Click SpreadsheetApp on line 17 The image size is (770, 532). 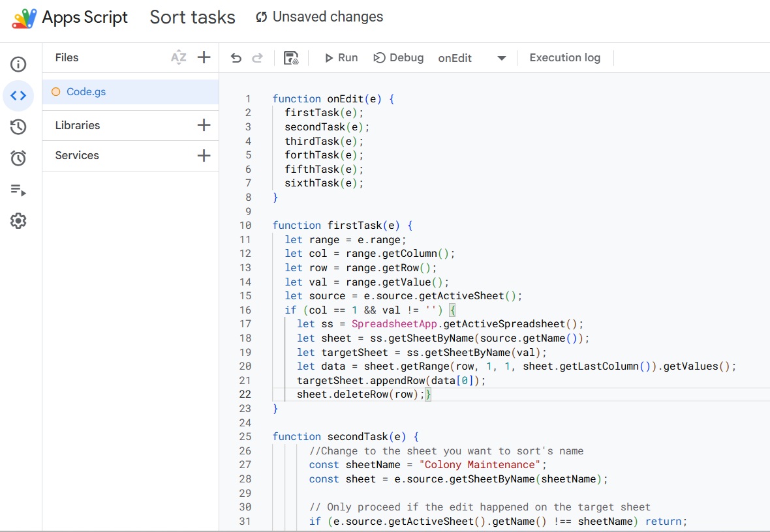[x=394, y=324]
